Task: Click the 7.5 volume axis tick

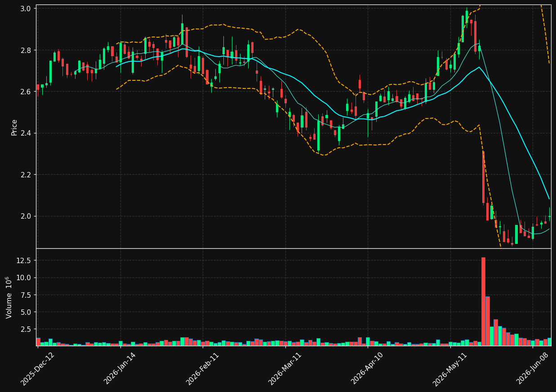Action: pyautogui.click(x=27, y=295)
